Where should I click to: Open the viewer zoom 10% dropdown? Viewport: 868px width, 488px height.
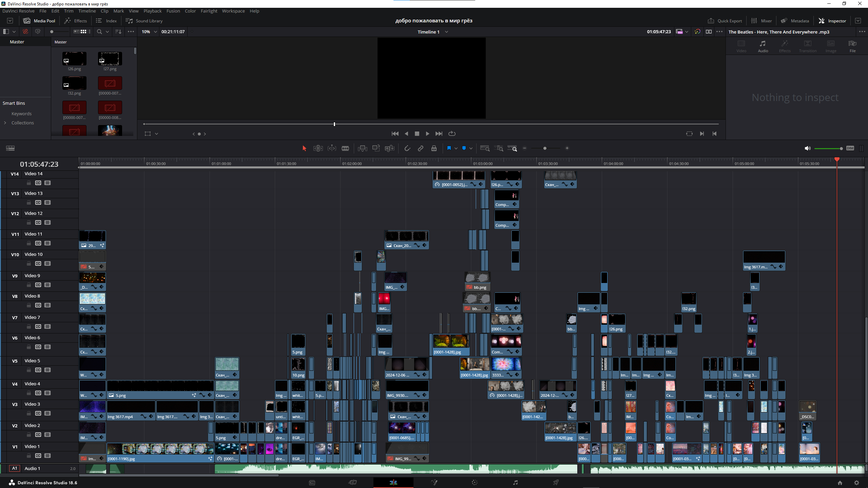(149, 32)
